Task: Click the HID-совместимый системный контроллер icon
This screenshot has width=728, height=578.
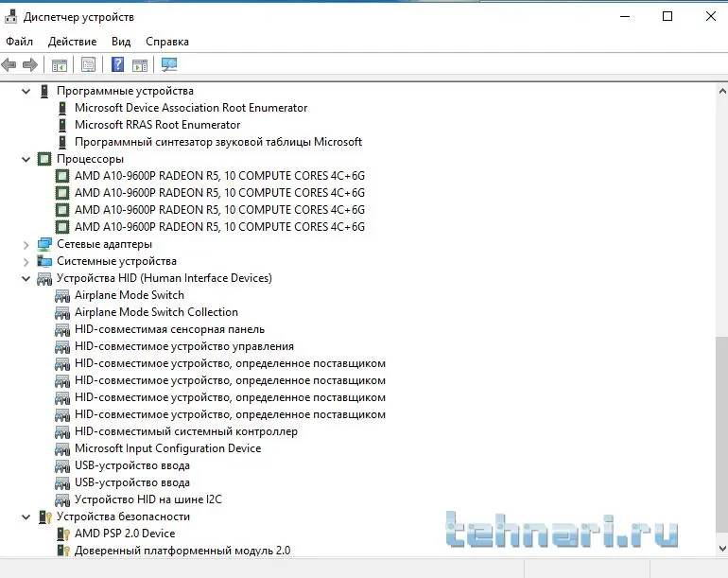Action: click(x=62, y=431)
